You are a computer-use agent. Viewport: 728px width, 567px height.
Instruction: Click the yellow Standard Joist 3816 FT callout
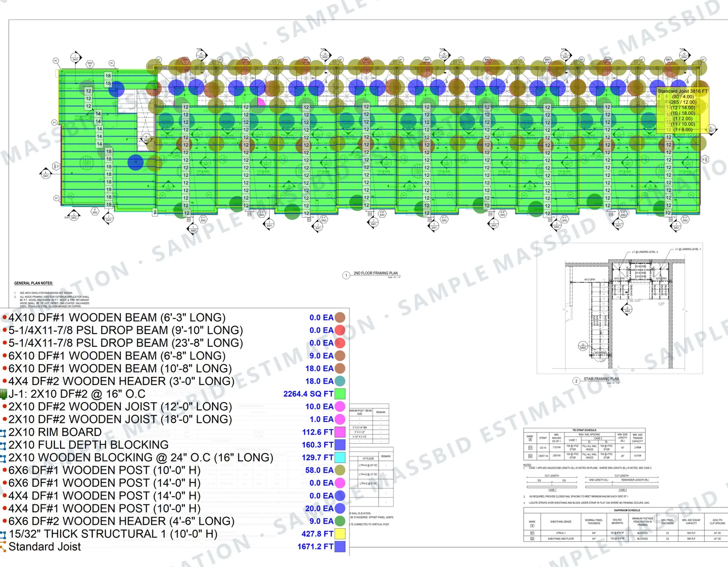683,111
